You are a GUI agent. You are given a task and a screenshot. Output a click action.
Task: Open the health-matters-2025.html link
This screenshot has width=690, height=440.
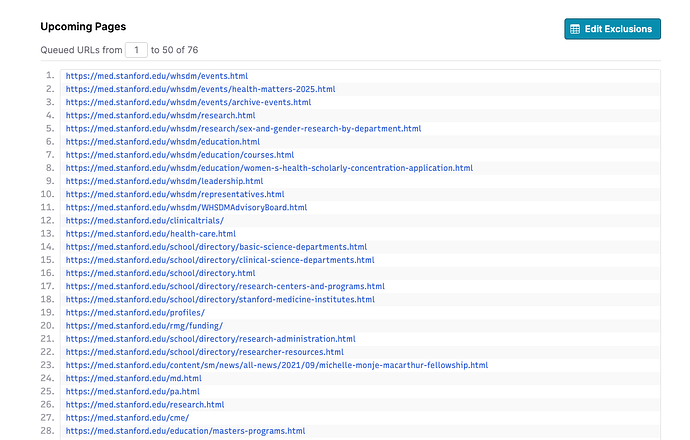coord(200,89)
